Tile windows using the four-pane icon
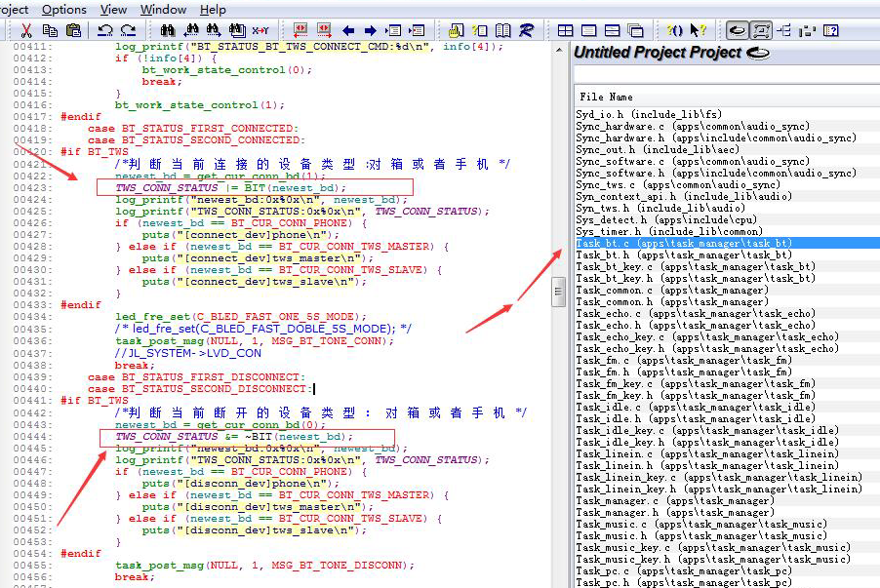This screenshot has height=588, width=880. coord(565,30)
